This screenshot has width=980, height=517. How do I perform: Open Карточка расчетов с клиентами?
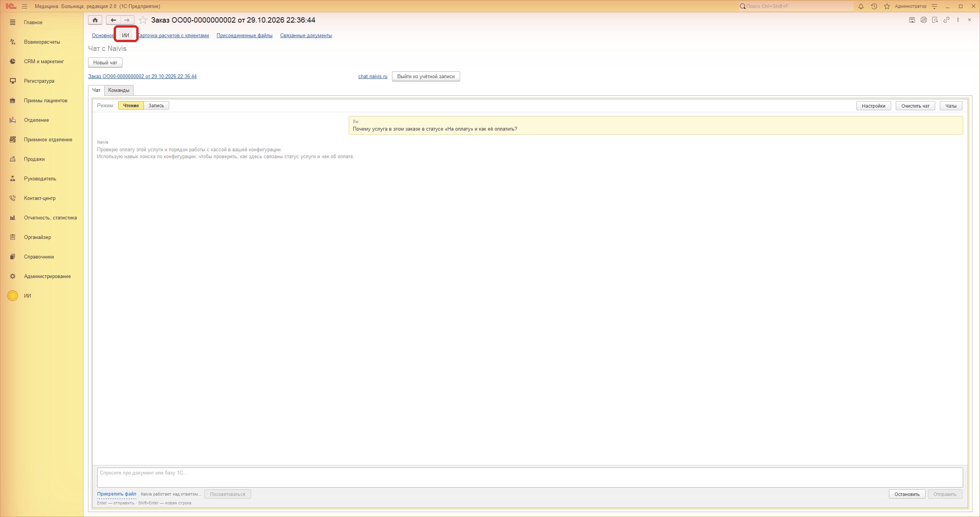(173, 36)
